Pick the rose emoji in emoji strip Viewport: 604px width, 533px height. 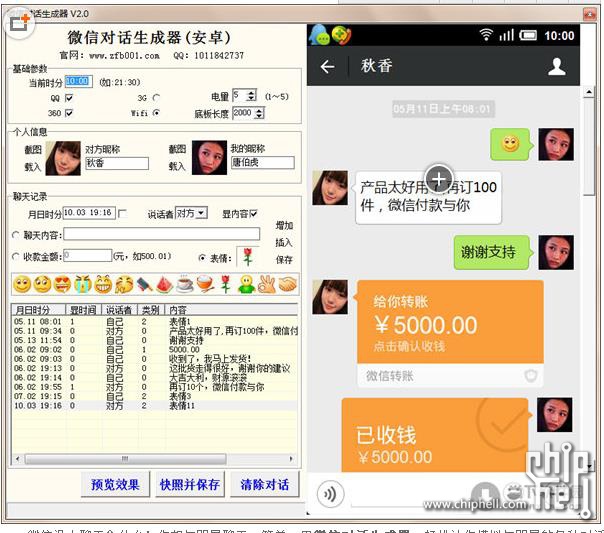[x=226, y=285]
